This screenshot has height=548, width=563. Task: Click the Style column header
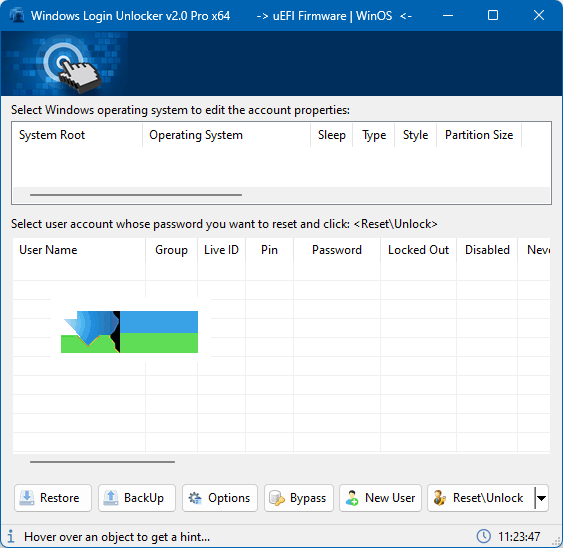coord(415,135)
